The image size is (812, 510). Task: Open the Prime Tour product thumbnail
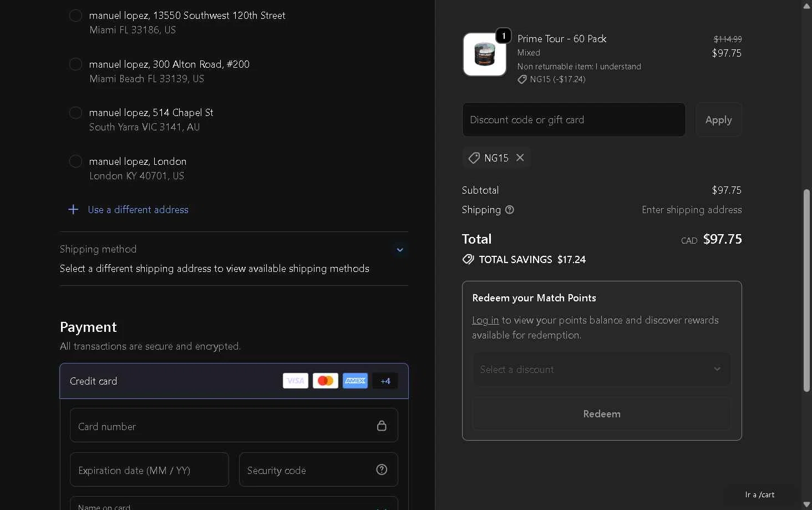point(485,54)
